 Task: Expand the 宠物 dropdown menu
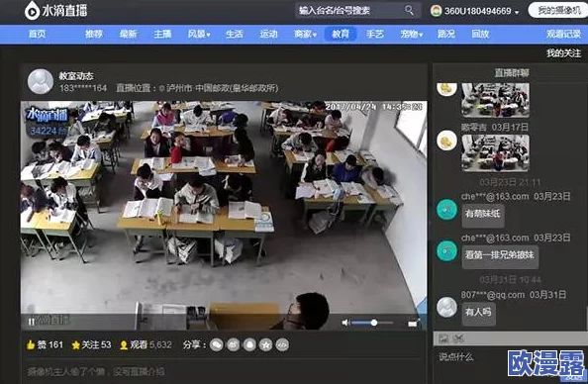point(412,34)
